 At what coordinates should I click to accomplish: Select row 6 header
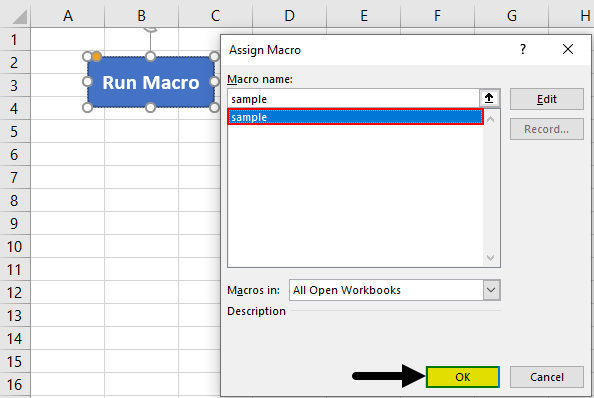coord(14,155)
